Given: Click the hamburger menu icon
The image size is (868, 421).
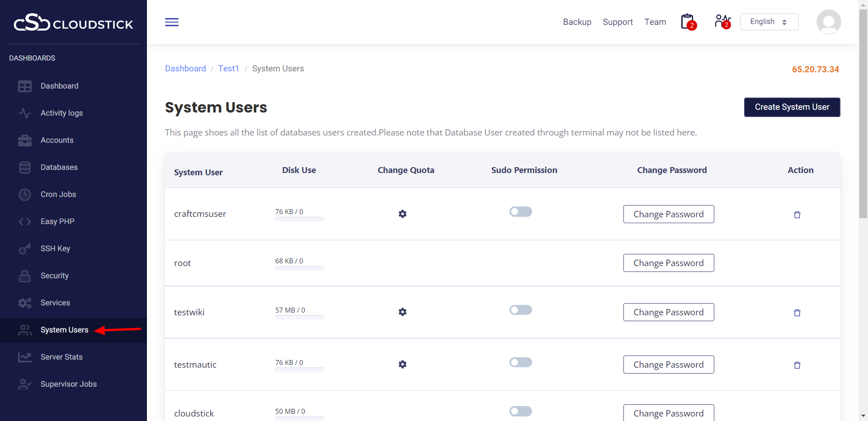Looking at the screenshot, I should (172, 22).
